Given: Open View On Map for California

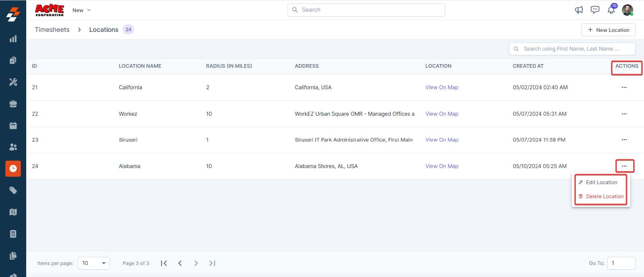Looking at the screenshot, I should (x=442, y=87).
